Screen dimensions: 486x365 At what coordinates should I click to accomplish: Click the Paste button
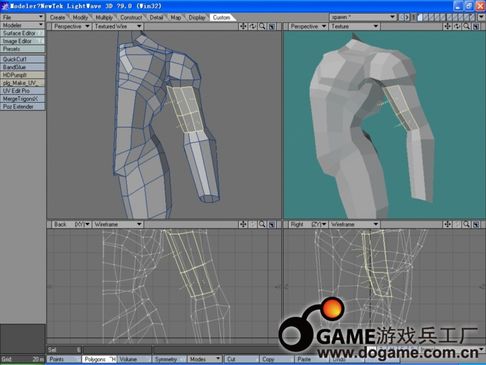312,359
